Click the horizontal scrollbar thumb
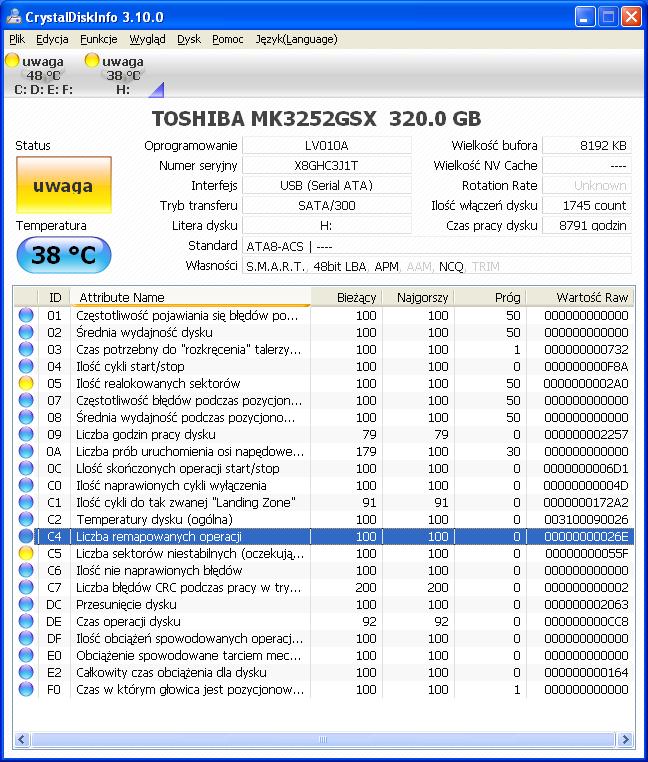The image size is (648, 762). (323, 740)
